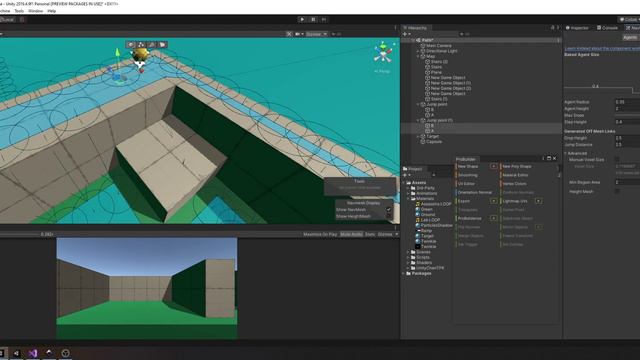This screenshot has height=360, width=640.
Task: Collapse the Map object in the Hierarchy
Action: [x=418, y=56]
